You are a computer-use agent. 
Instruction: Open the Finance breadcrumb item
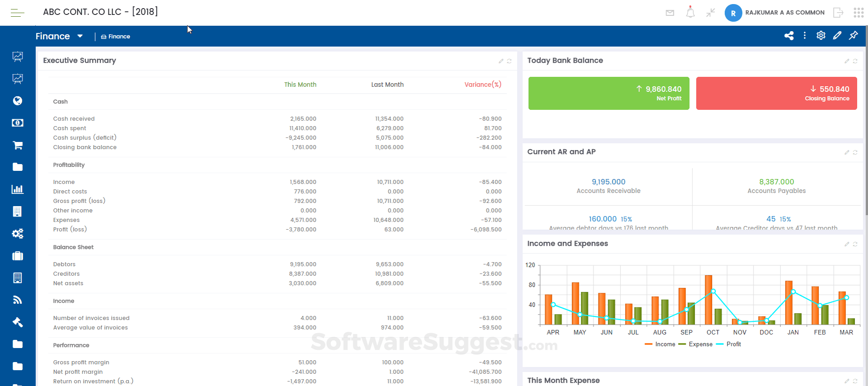(x=116, y=37)
